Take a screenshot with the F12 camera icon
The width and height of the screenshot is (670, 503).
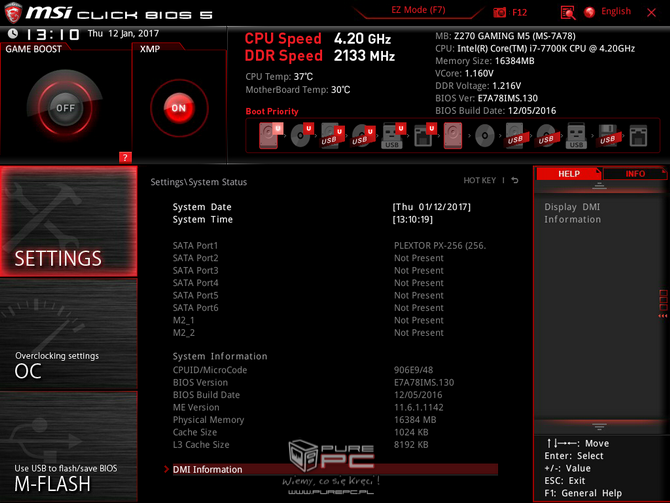(500, 12)
